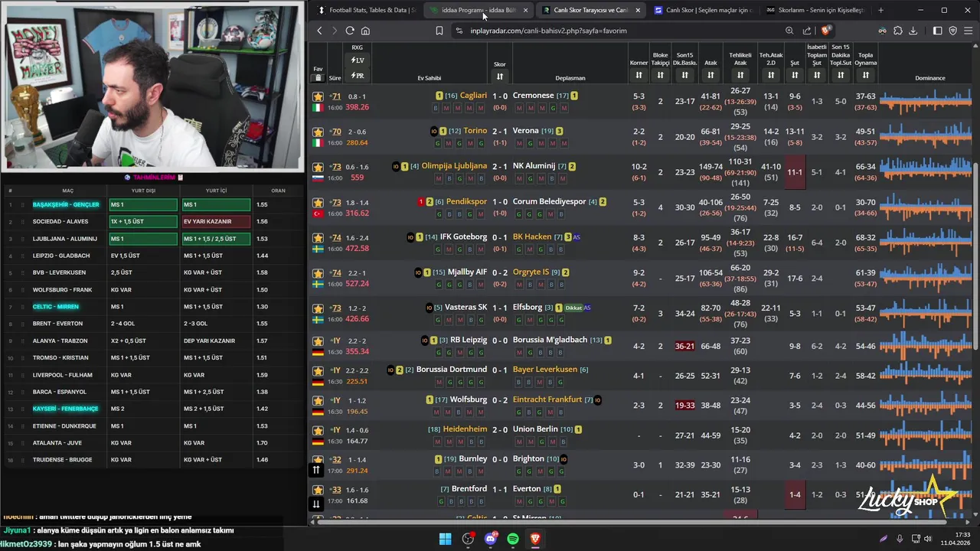The width and height of the screenshot is (980, 551).
Task: Open Eintracht Frankfurt team link
Action: click(x=547, y=399)
